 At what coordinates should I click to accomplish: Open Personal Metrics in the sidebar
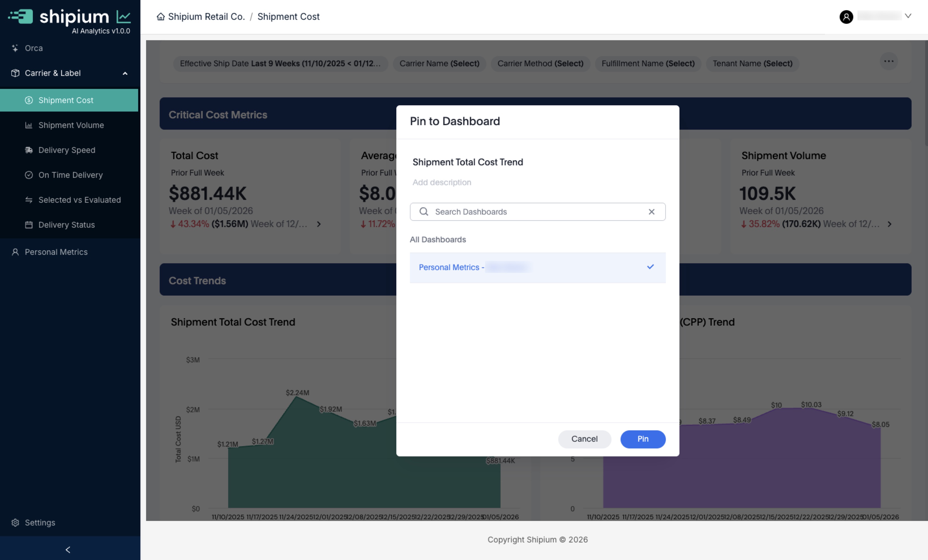point(56,252)
